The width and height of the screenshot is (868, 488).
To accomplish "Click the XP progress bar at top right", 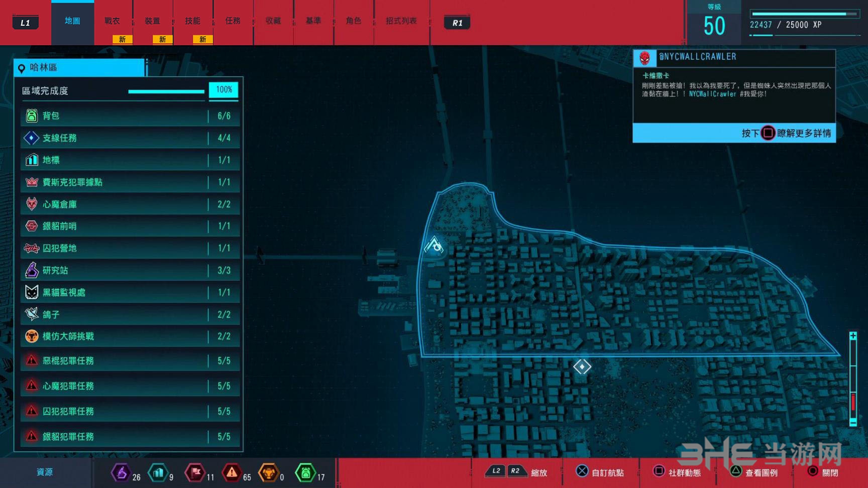I will coord(805,14).
